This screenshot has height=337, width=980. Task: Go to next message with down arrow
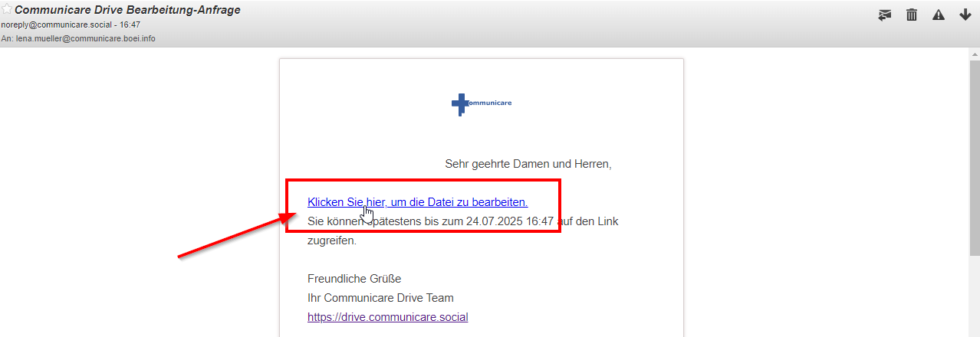pos(965,15)
